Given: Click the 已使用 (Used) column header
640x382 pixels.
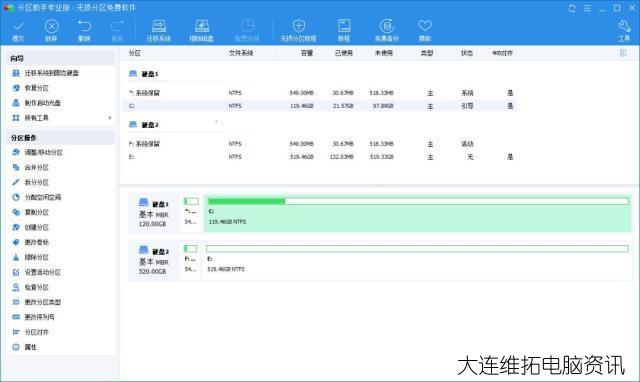Looking at the screenshot, I should (344, 53).
